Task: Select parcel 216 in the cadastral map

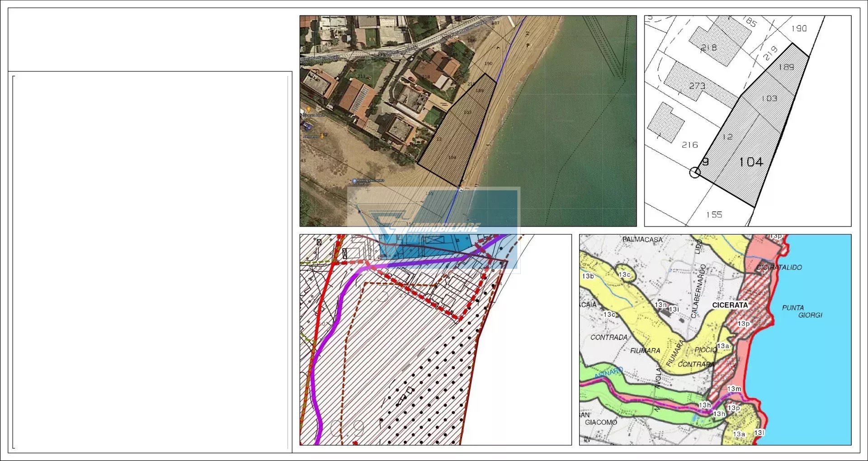Action: [x=689, y=145]
